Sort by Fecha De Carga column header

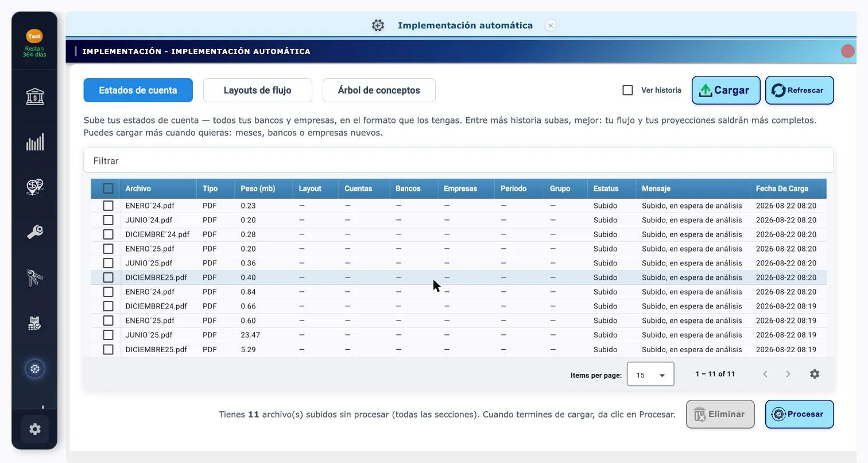point(782,188)
